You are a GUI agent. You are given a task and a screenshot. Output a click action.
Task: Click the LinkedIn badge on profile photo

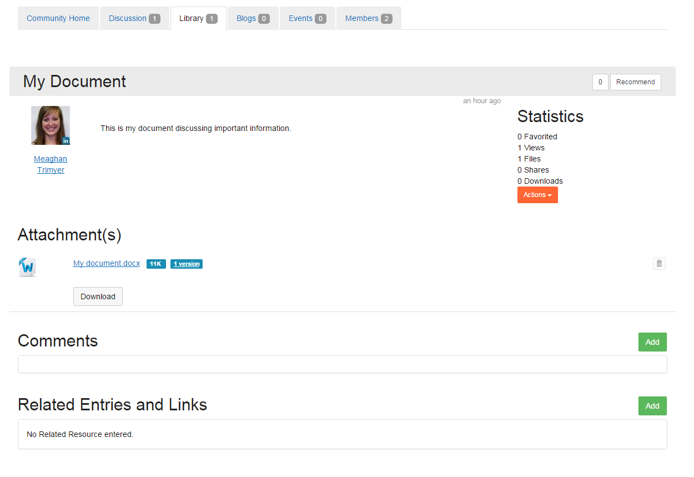click(66, 141)
